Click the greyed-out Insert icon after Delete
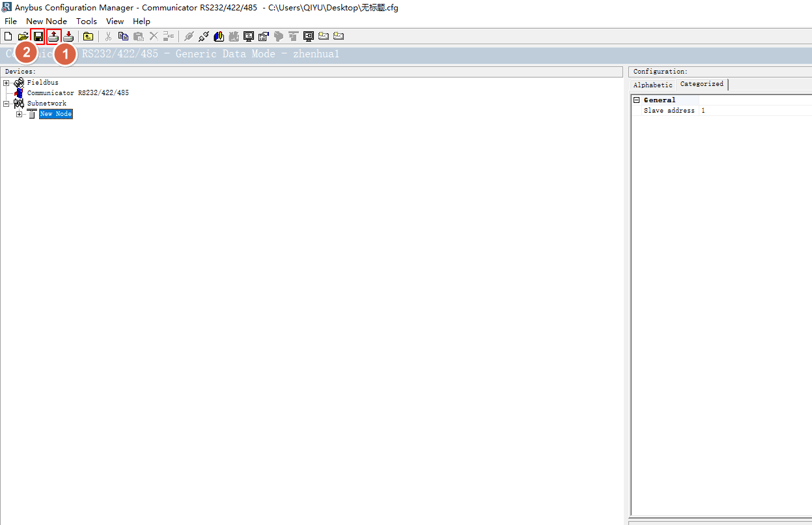Viewport: 812px width, 525px height. pos(169,36)
